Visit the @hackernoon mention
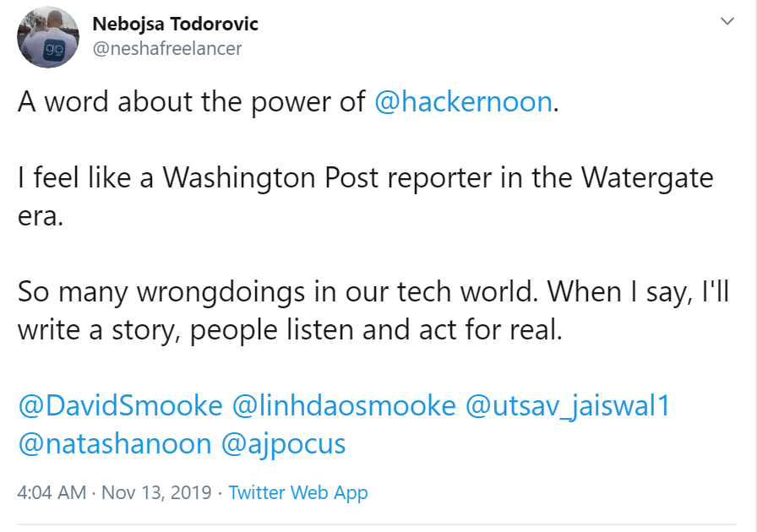The height and width of the screenshot is (532, 757). click(463, 101)
